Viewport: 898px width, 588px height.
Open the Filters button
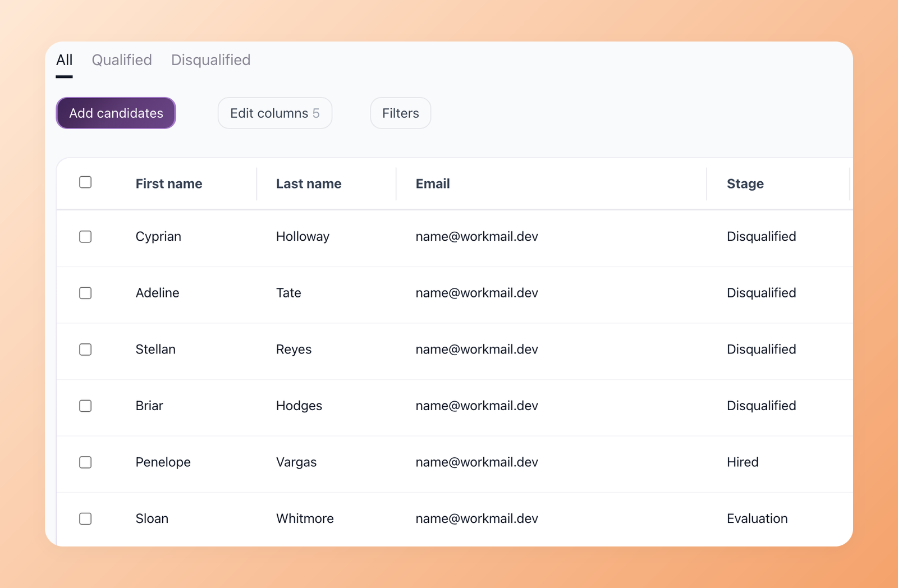pos(401,113)
